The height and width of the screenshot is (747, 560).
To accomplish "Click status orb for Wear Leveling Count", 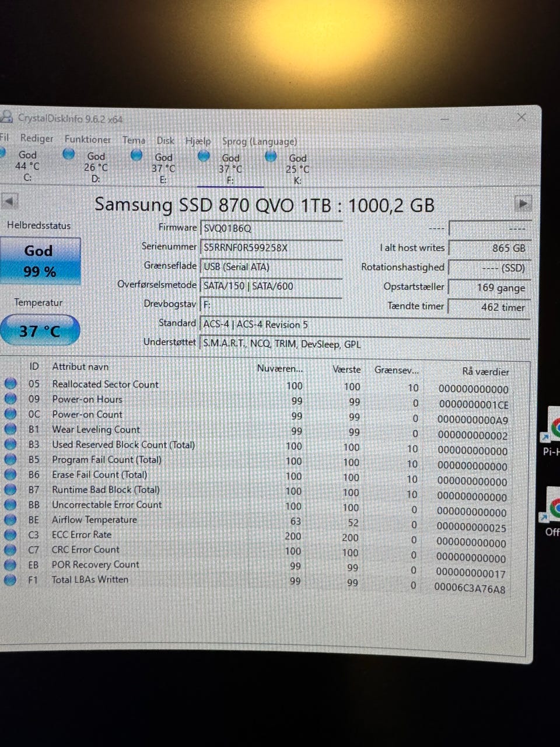I will click(x=10, y=429).
